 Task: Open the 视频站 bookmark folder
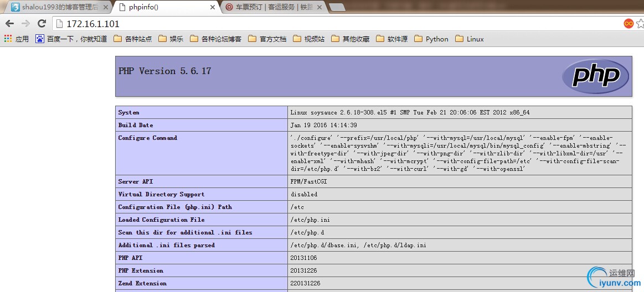(x=308, y=39)
